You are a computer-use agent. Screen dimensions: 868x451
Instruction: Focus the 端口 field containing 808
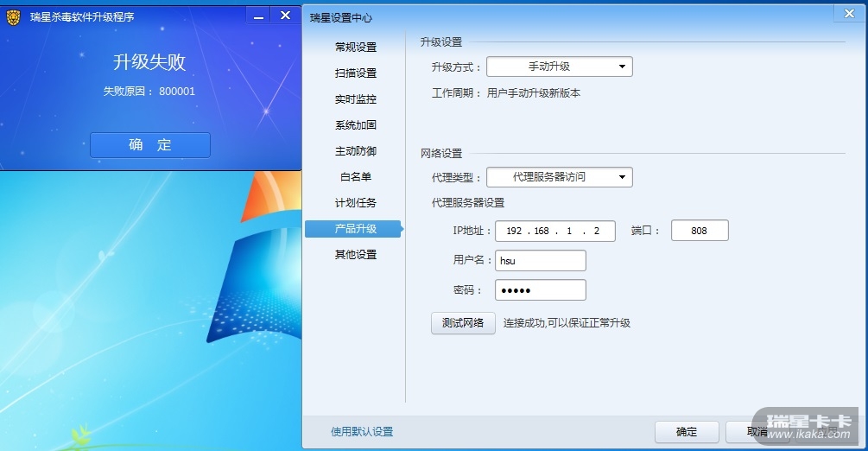point(700,231)
